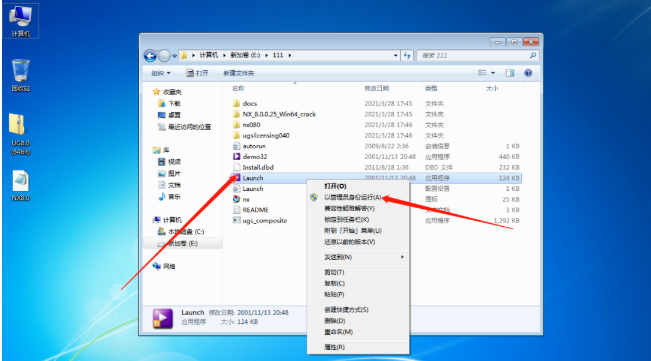Open the Recycle Bin desktop icon
The height and width of the screenshot is (361, 651).
tap(20, 76)
